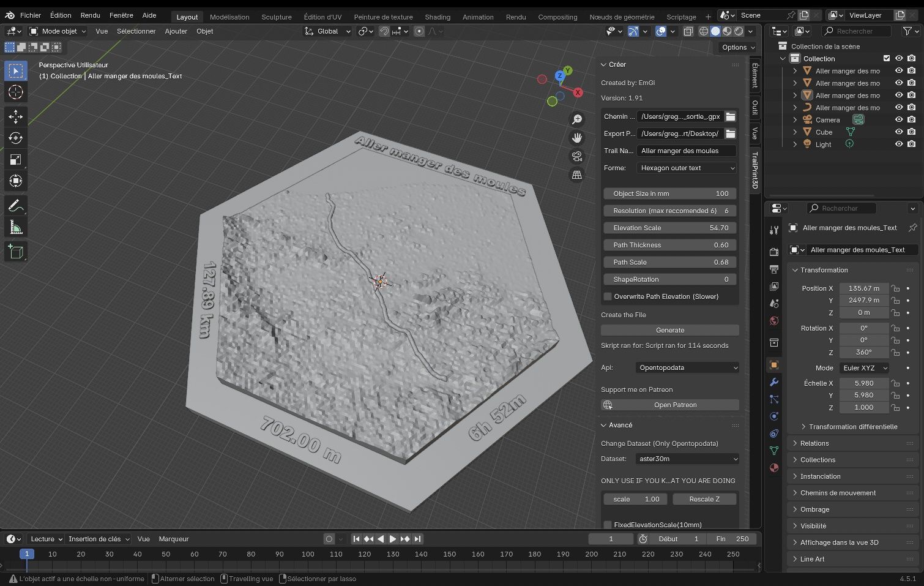Open the Physics properties tab icon
The height and width of the screenshot is (586, 924).
(x=774, y=416)
